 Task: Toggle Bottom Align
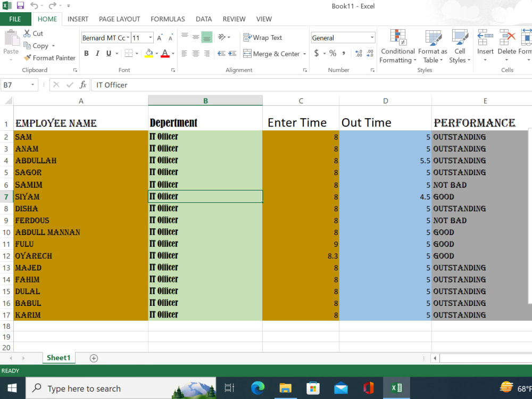point(206,37)
